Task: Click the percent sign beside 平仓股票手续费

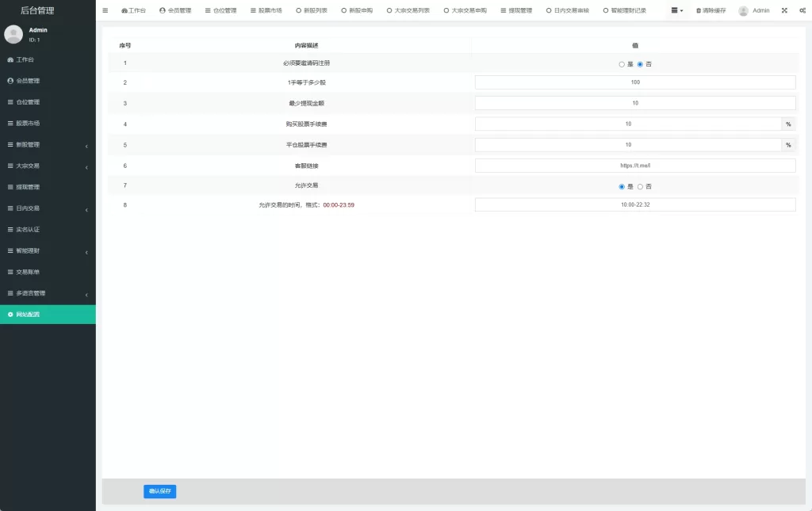Action: point(788,145)
